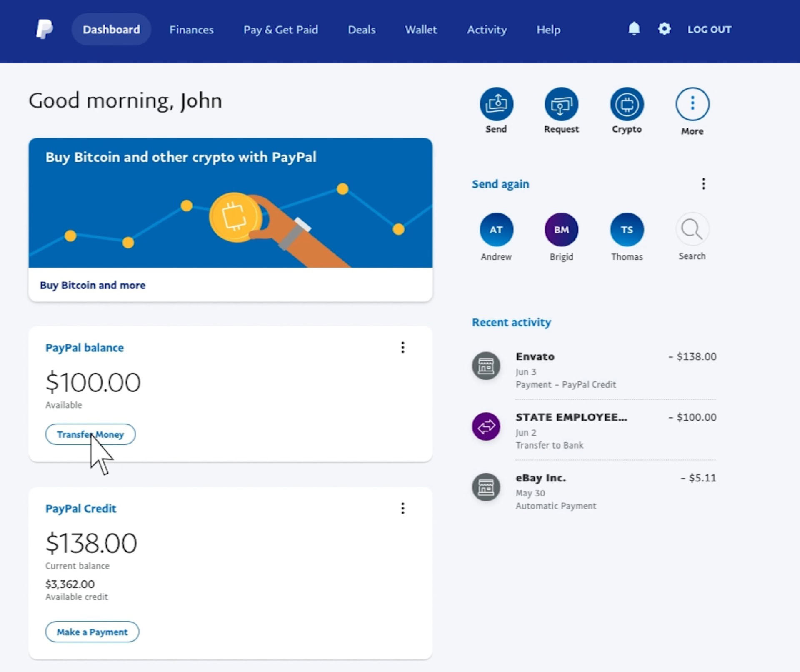The width and height of the screenshot is (800, 672).
Task: Click the Envato recent activity entry
Action: [x=593, y=369]
